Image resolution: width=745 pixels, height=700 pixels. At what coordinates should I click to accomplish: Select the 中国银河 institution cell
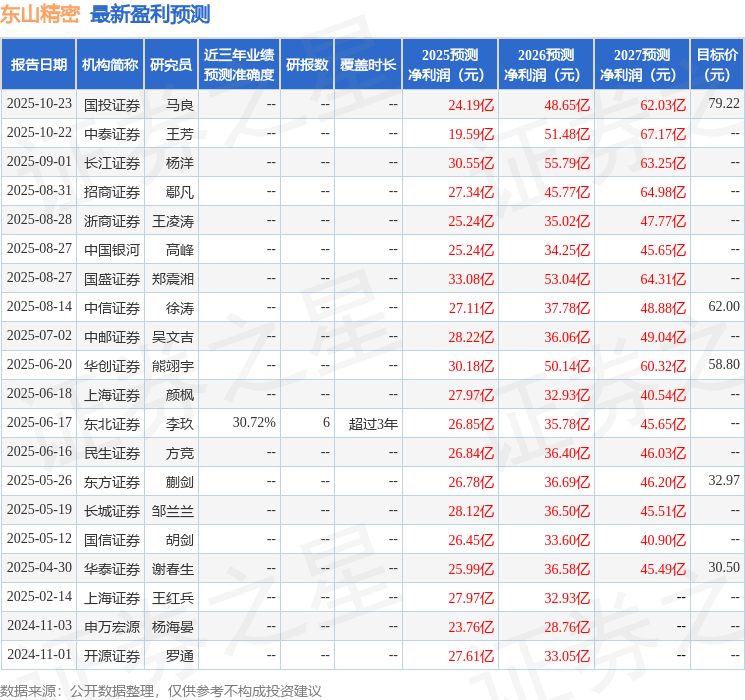tap(112, 250)
